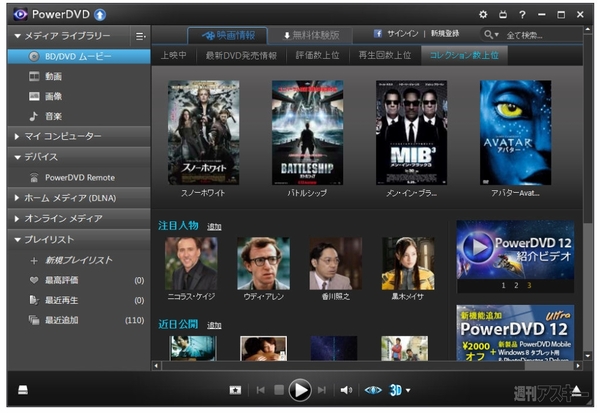
Task: Mute audio with the speaker icon
Action: [x=346, y=390]
